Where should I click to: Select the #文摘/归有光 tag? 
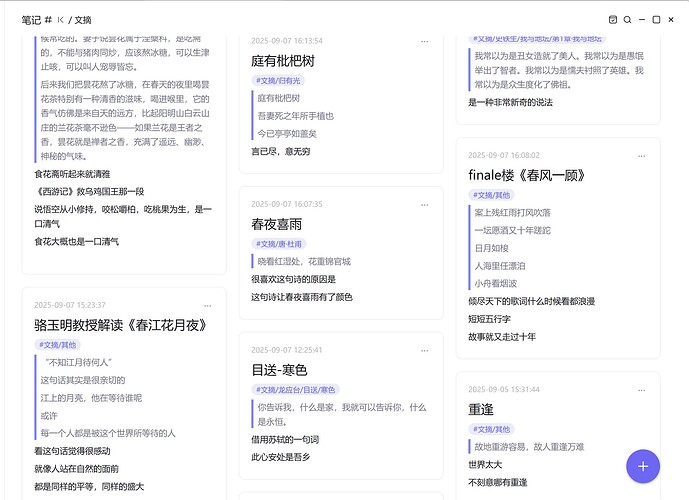pos(281,79)
